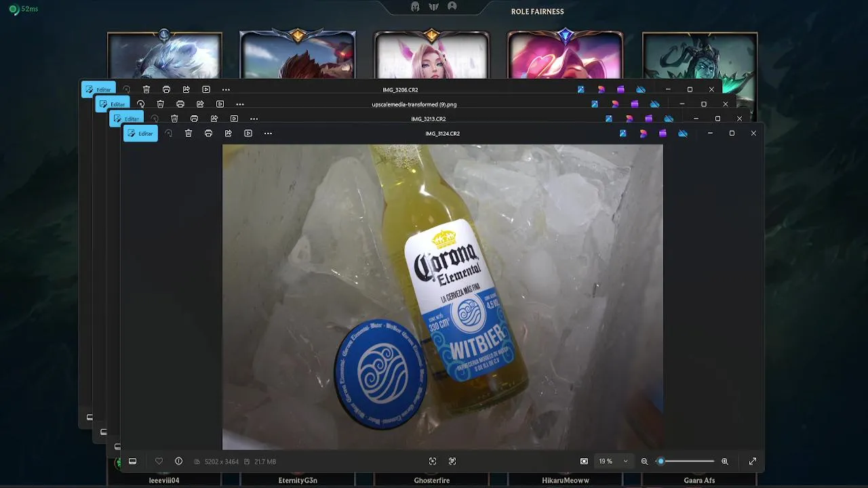Share from the IMG_3213.CR2 window
868x488 pixels.
pyautogui.click(x=214, y=119)
